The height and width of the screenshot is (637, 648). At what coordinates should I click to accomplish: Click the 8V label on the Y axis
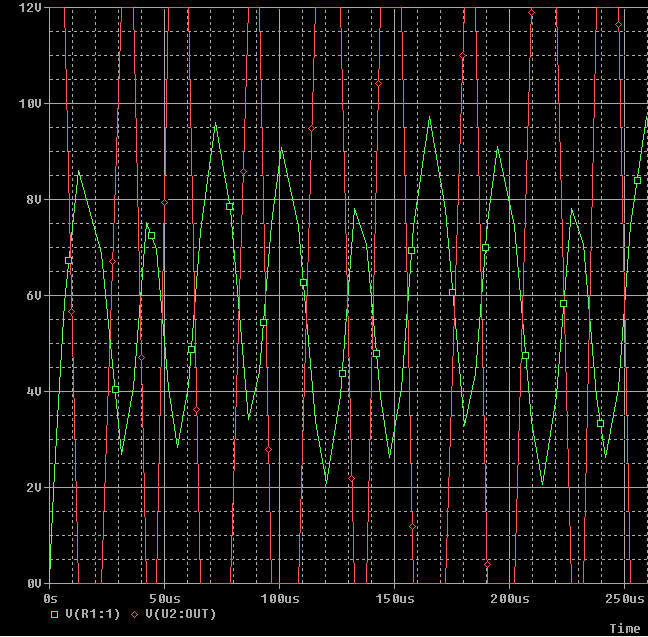click(x=33, y=200)
